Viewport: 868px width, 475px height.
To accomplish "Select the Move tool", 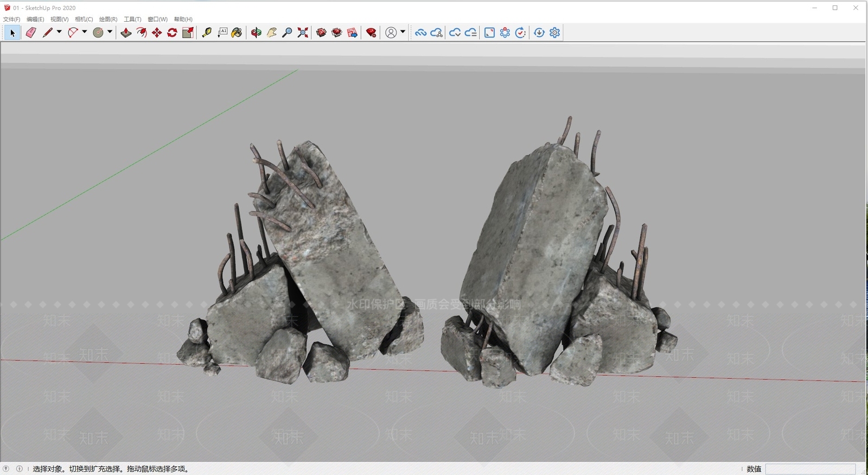I will point(157,33).
